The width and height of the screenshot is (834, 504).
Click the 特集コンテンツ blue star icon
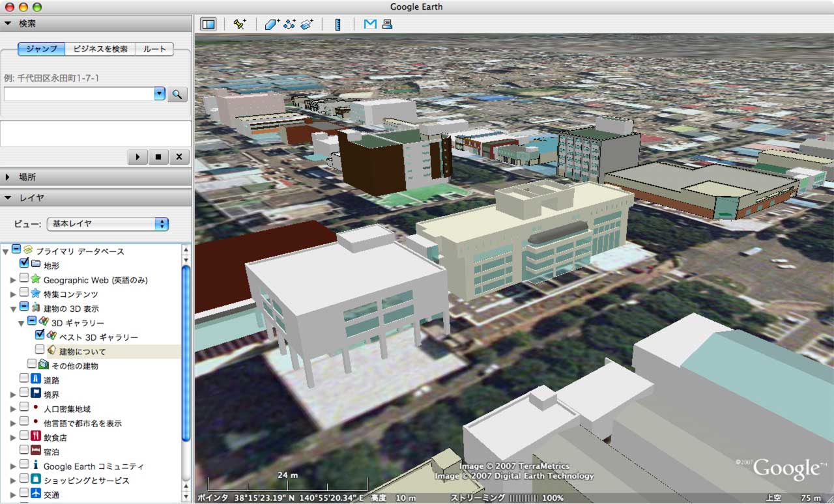(35, 293)
